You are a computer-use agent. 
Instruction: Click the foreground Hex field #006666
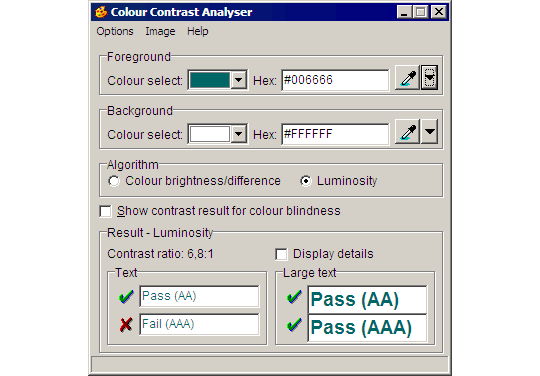[x=335, y=80]
